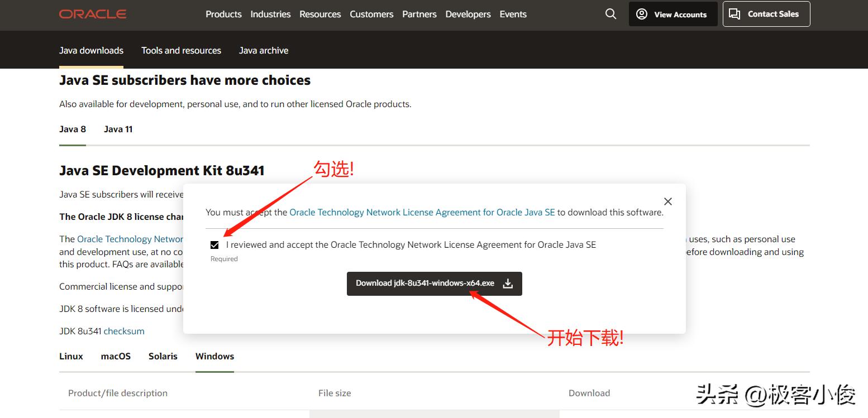Download jdk-8u341-windows-x64.exe

coord(434,284)
